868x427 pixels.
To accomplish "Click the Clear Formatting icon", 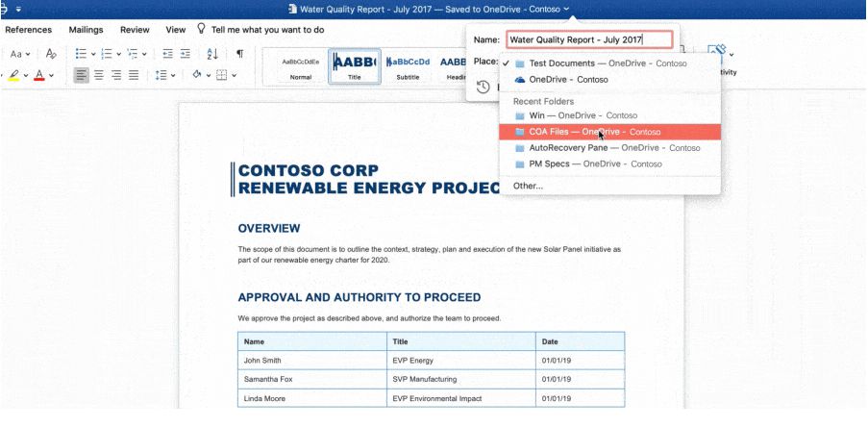I will (51, 54).
